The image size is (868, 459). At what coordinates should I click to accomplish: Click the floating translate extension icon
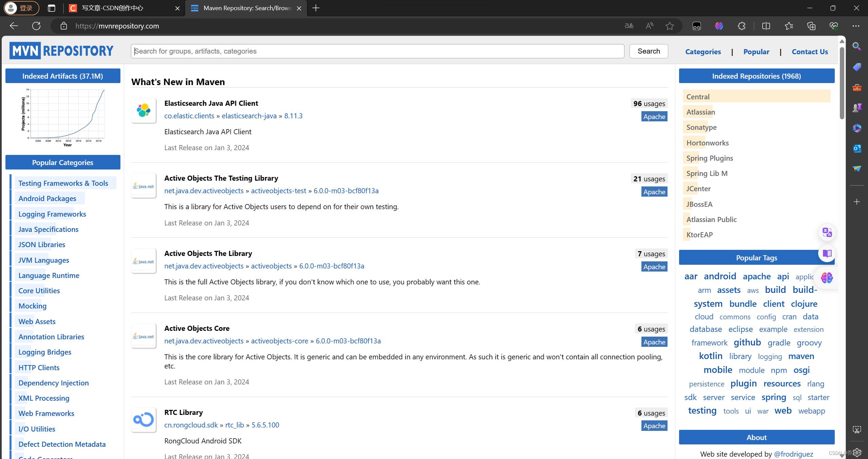tap(827, 233)
